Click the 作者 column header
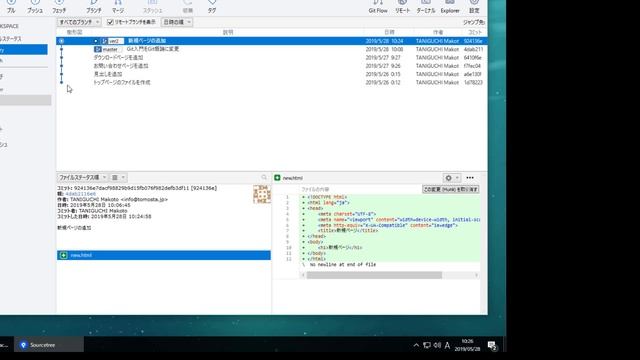The image size is (640, 360). (x=438, y=32)
